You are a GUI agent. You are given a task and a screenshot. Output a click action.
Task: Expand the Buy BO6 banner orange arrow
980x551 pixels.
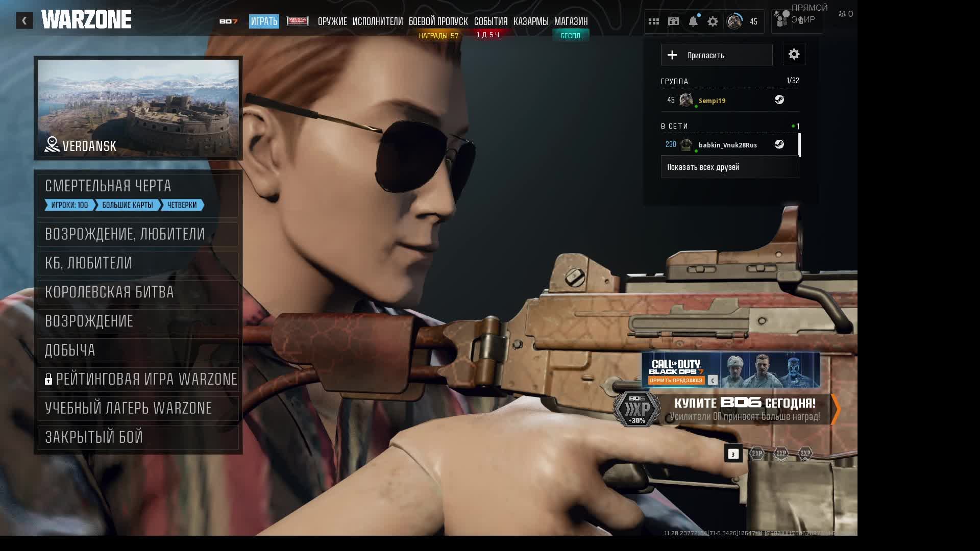pyautogui.click(x=836, y=409)
